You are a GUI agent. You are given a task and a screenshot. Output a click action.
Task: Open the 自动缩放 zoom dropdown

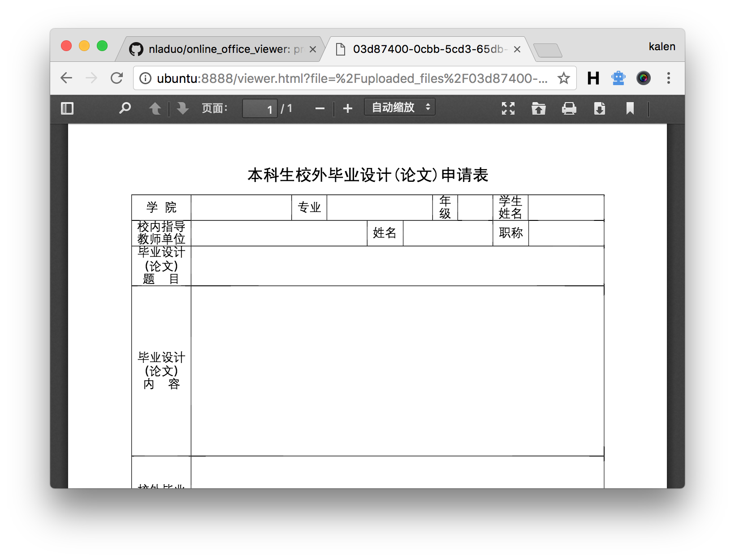tap(400, 108)
